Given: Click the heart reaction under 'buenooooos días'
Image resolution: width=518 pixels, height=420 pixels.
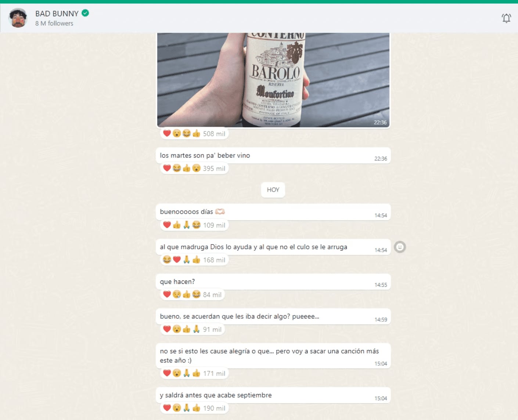Looking at the screenshot, I should (x=167, y=225).
